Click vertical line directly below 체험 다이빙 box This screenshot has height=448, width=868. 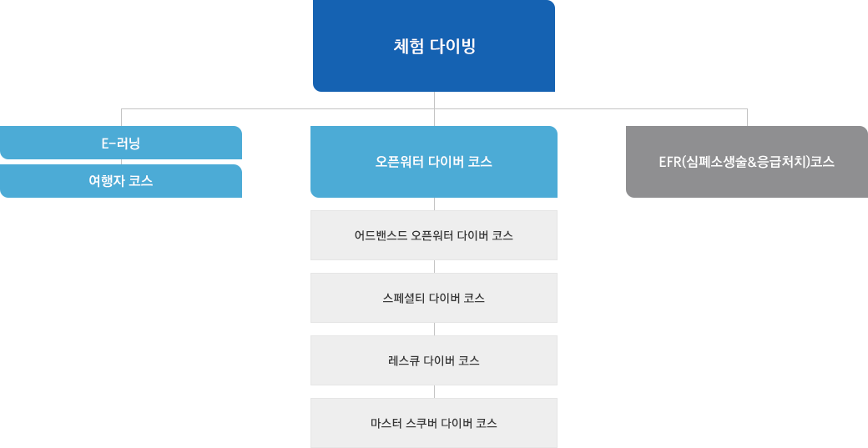pyautogui.click(x=434, y=100)
